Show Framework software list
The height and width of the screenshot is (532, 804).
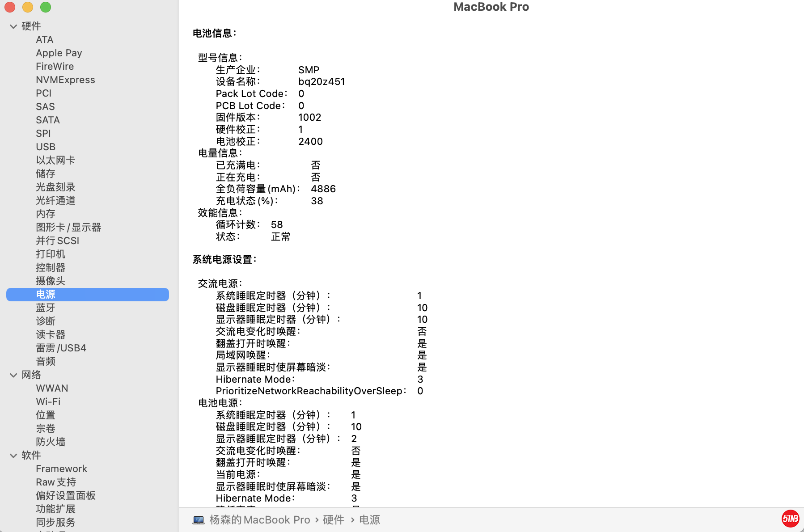point(62,469)
